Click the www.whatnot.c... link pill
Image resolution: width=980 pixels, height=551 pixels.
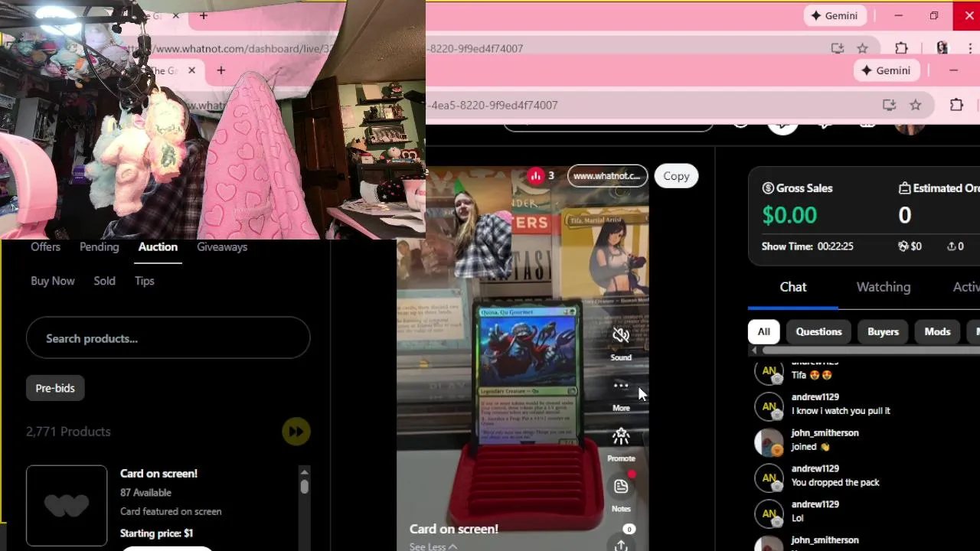607,176
